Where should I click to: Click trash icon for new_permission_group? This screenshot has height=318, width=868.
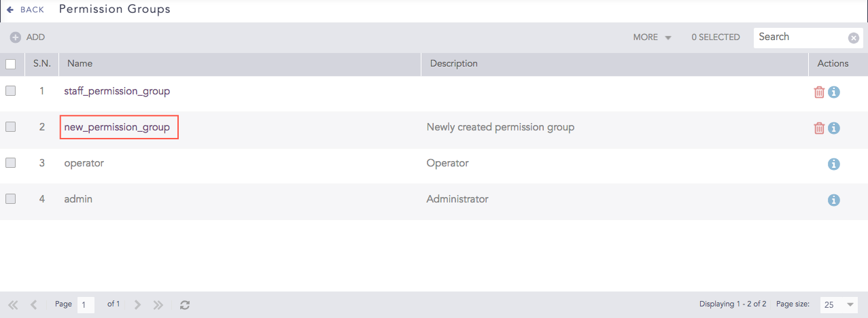[x=819, y=128]
